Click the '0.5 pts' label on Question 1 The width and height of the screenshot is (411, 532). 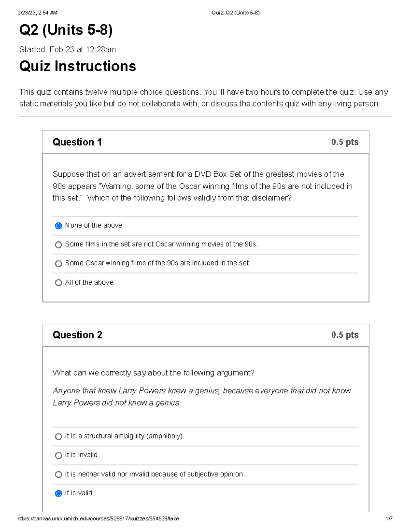point(344,142)
